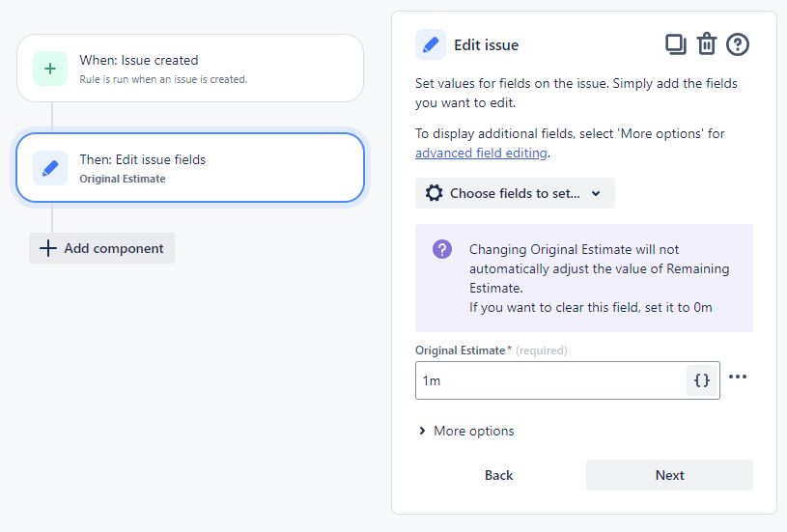Click the smart value curly braces icon
The image size is (787, 532).
point(702,380)
